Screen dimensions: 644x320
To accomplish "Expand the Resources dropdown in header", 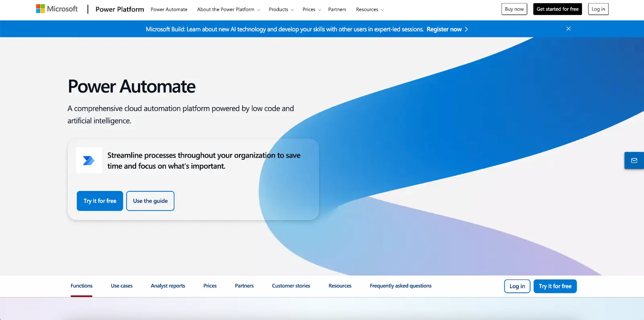I will [x=370, y=9].
